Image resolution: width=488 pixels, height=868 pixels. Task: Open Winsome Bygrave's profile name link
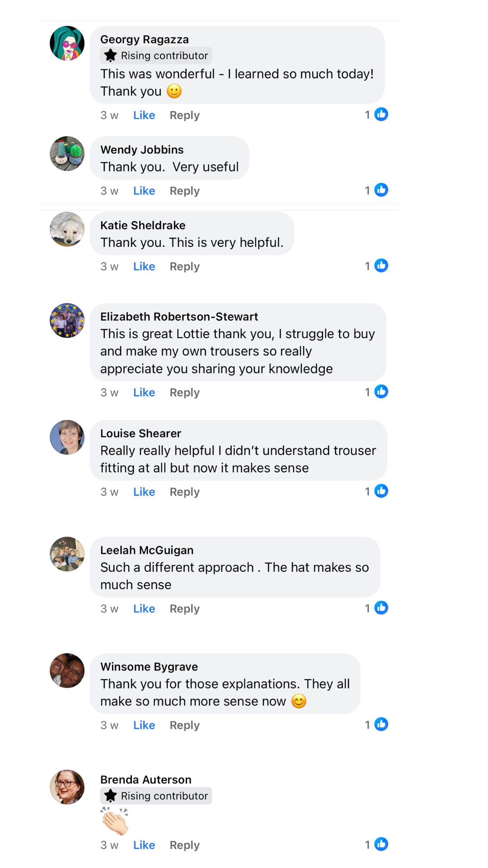pos(149,667)
